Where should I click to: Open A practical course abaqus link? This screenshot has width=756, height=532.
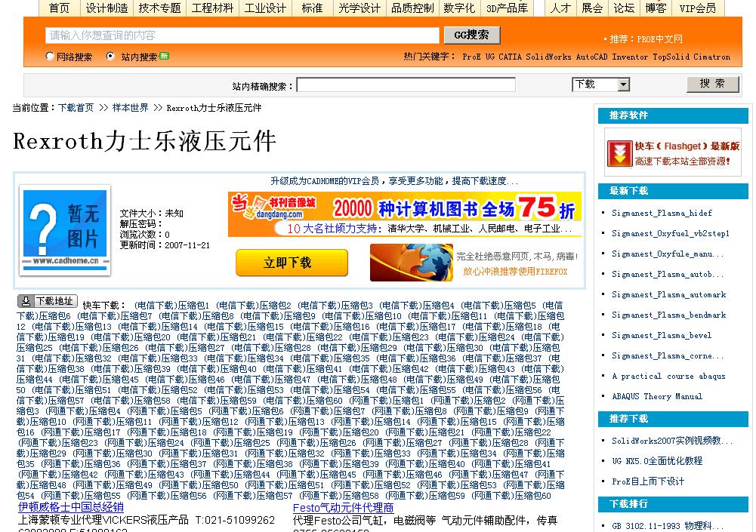click(x=668, y=376)
